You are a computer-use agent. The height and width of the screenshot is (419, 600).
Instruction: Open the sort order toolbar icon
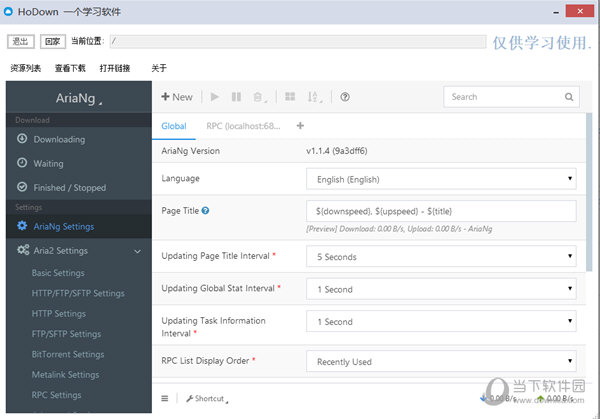tap(315, 97)
